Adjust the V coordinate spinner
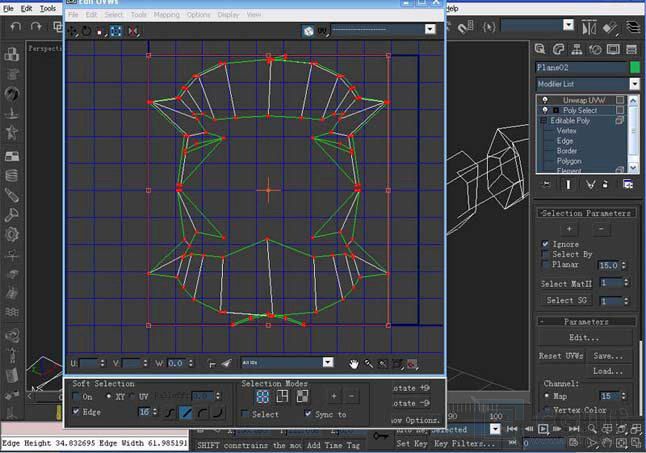646x453 pixels. (x=145, y=363)
